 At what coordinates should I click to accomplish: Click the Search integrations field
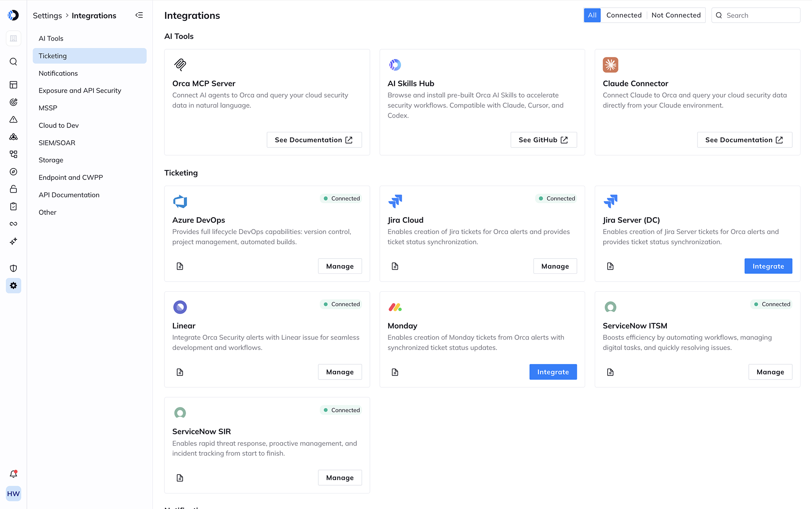pyautogui.click(x=755, y=15)
